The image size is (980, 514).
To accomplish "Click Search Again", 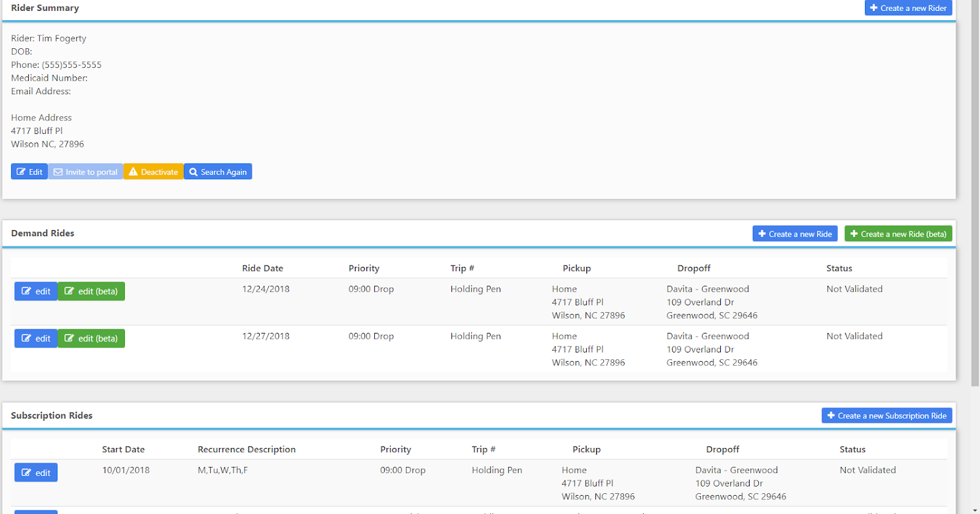I will tap(218, 172).
